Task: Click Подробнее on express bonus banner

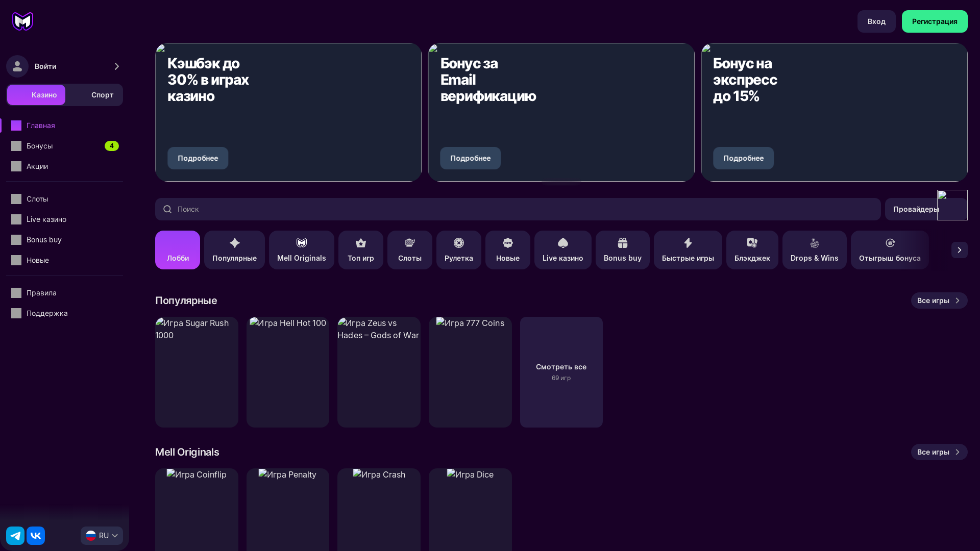Action: (743, 158)
